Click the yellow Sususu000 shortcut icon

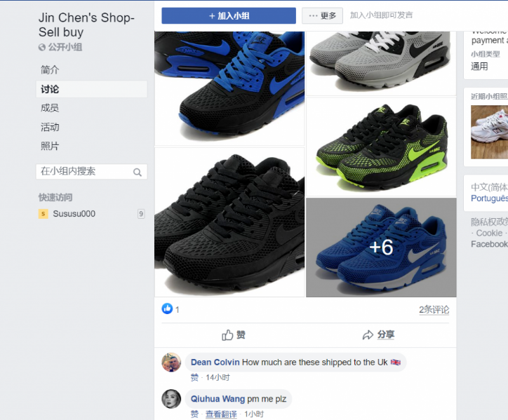44,214
